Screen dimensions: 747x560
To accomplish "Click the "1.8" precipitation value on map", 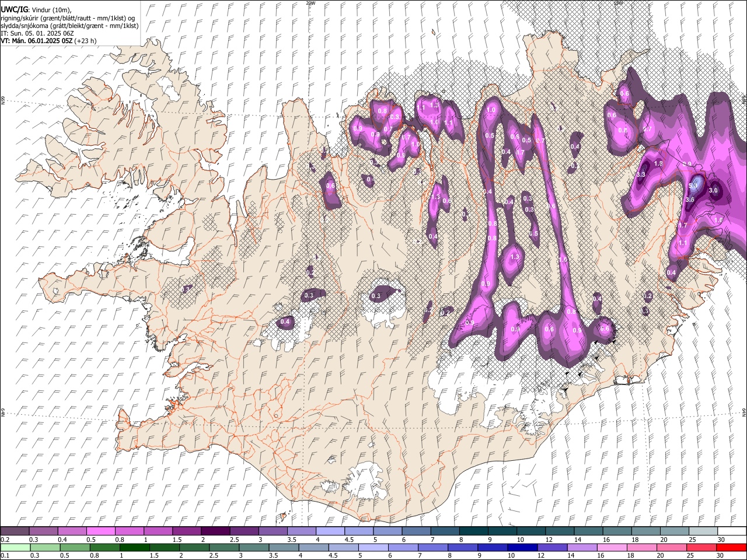I will 658,164.
